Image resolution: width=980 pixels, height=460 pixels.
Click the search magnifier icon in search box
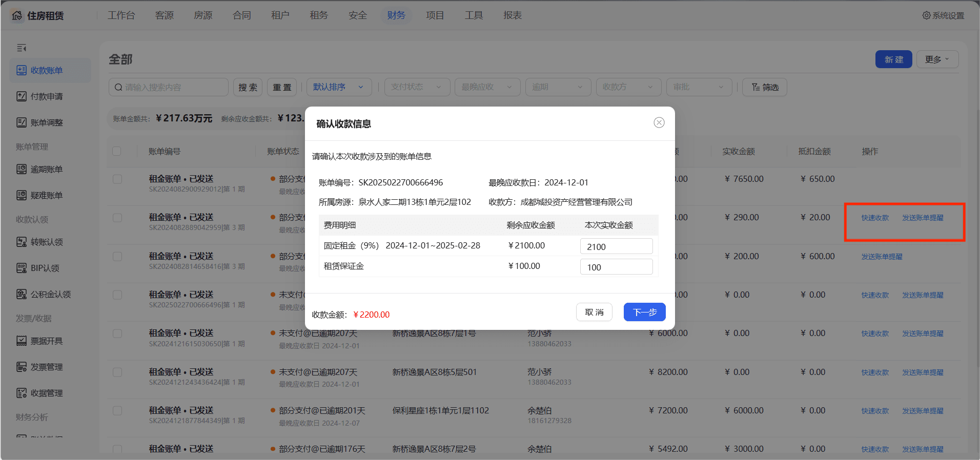[118, 87]
